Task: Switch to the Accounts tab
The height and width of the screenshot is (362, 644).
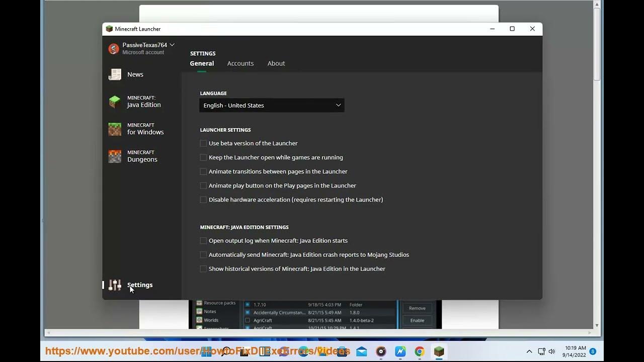Action: 240,63
